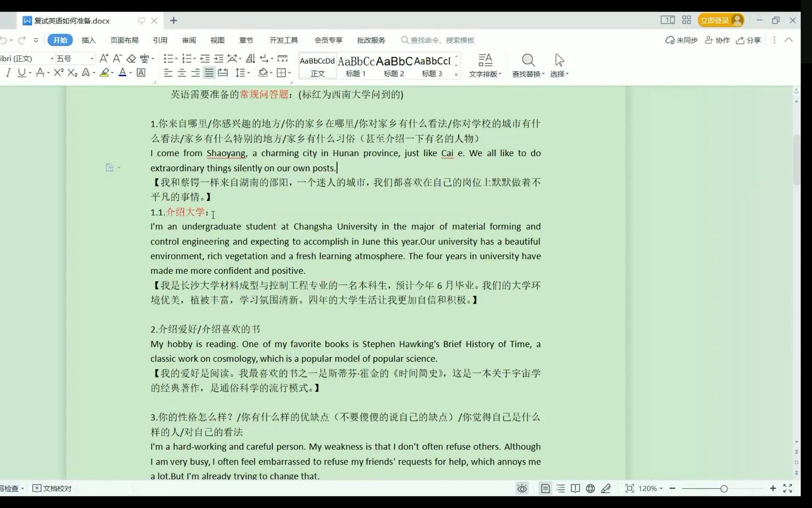Apply bulleted list formatting

click(168, 58)
